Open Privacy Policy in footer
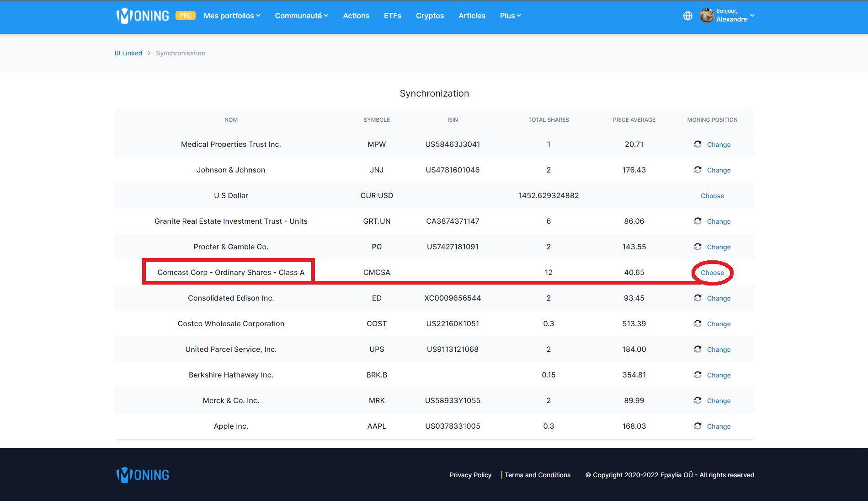This screenshot has width=868, height=501. click(470, 475)
